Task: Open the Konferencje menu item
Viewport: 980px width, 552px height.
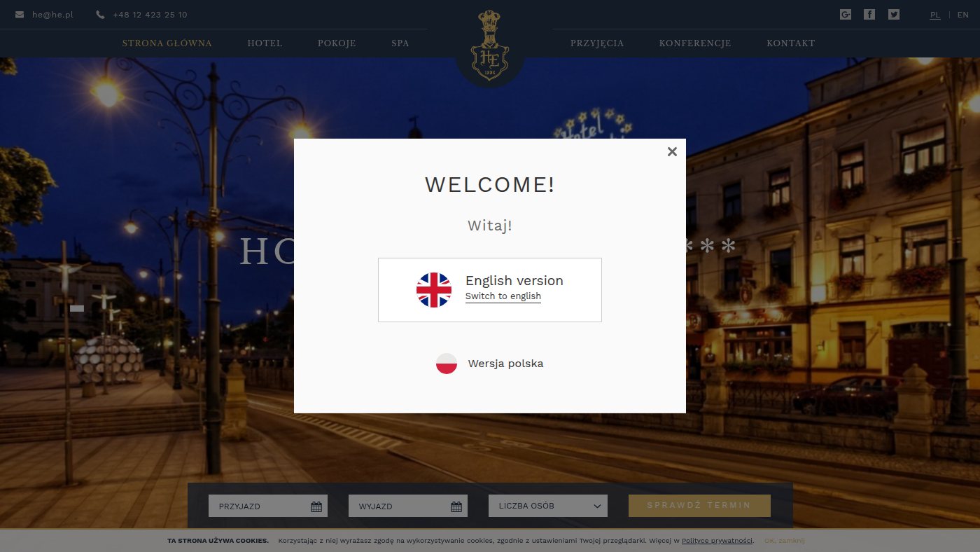Action: pyautogui.click(x=695, y=43)
